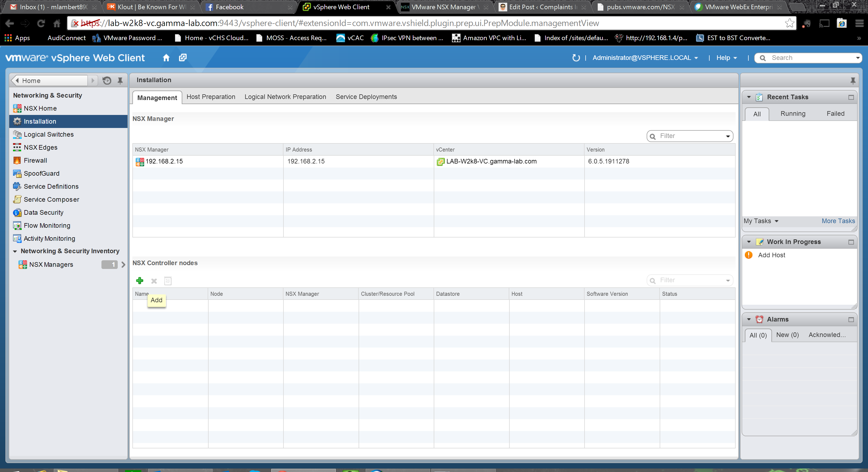This screenshot has width=868, height=472.
Task: Minimize the Recent Tasks panel
Action: pos(851,97)
